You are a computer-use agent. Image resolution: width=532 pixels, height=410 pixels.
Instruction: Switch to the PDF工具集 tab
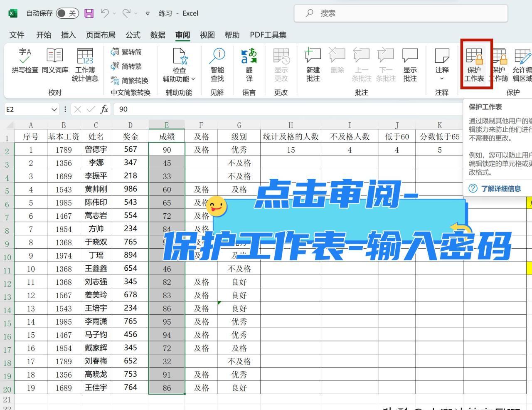pyautogui.click(x=268, y=35)
